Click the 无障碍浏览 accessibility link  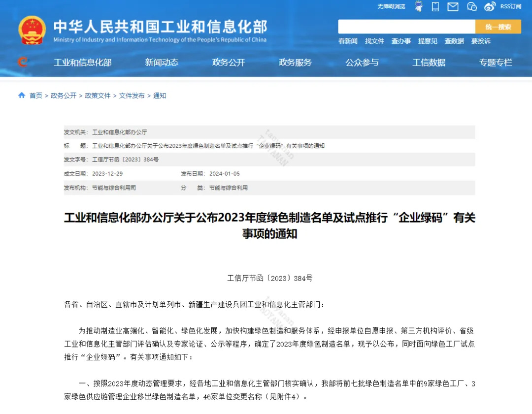coord(391,6)
